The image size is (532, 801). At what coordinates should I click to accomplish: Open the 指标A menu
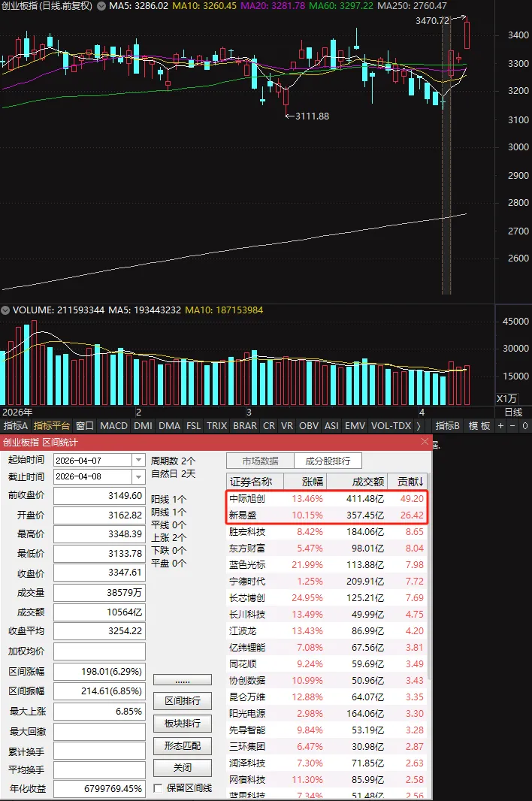click(x=15, y=425)
